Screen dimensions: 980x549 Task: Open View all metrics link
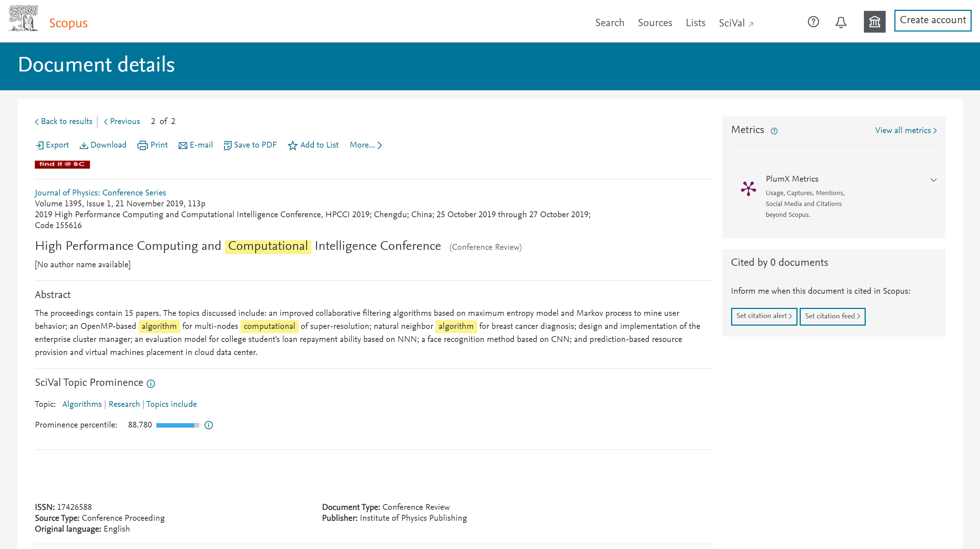[905, 131]
